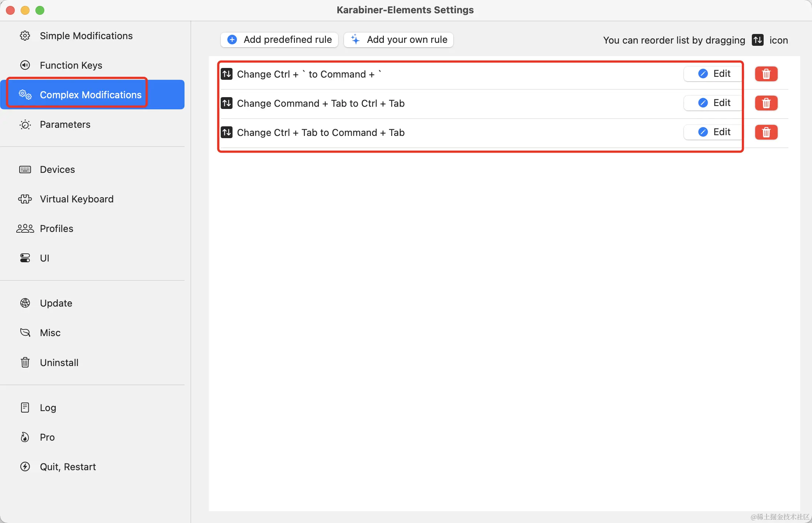Viewport: 812px width, 523px height.
Task: Click the Karabiner-Elements Settings window title
Action: click(x=405, y=10)
